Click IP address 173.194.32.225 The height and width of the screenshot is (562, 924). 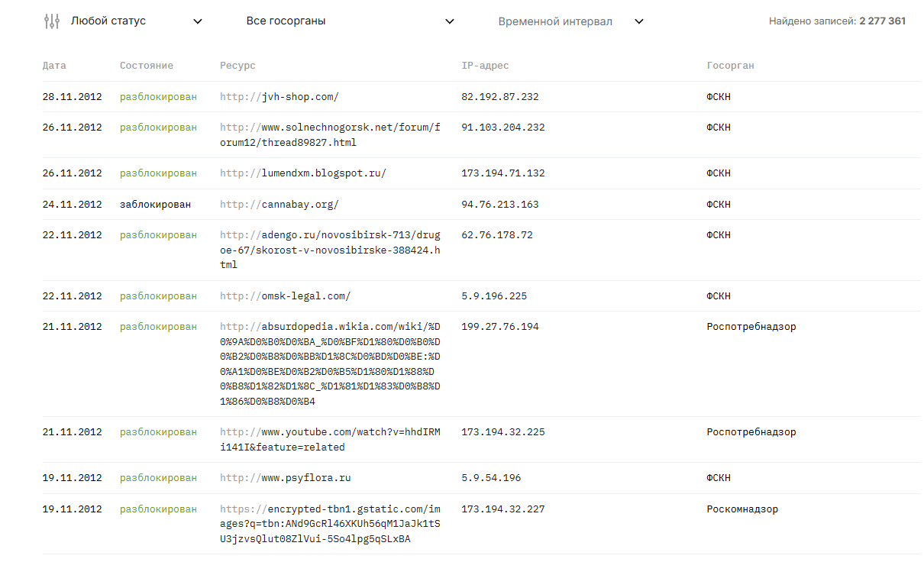[x=503, y=432]
